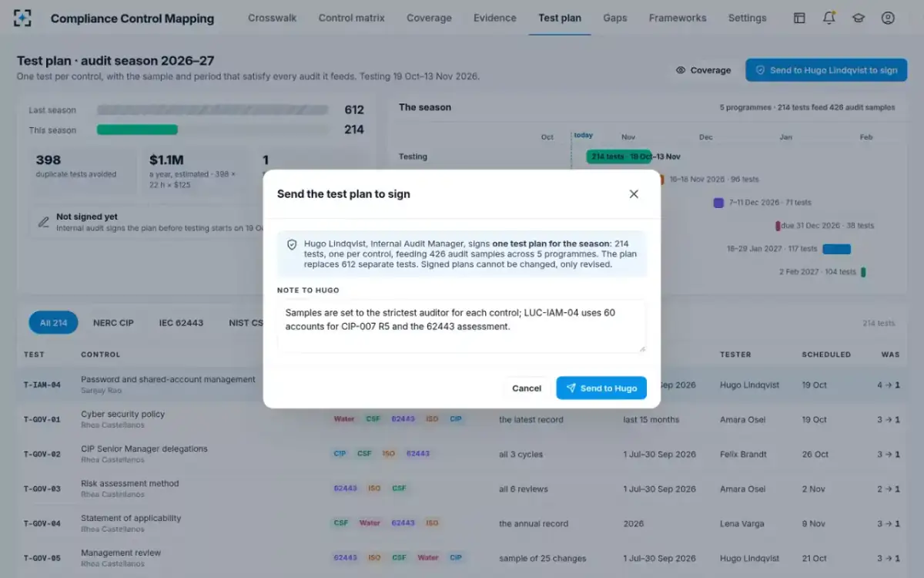Open the graduation cap learning icon

point(859,18)
